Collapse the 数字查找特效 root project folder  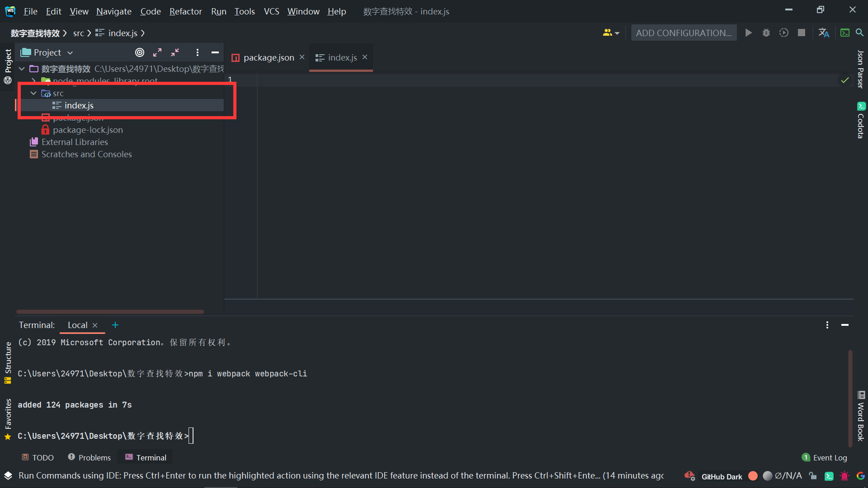22,69
